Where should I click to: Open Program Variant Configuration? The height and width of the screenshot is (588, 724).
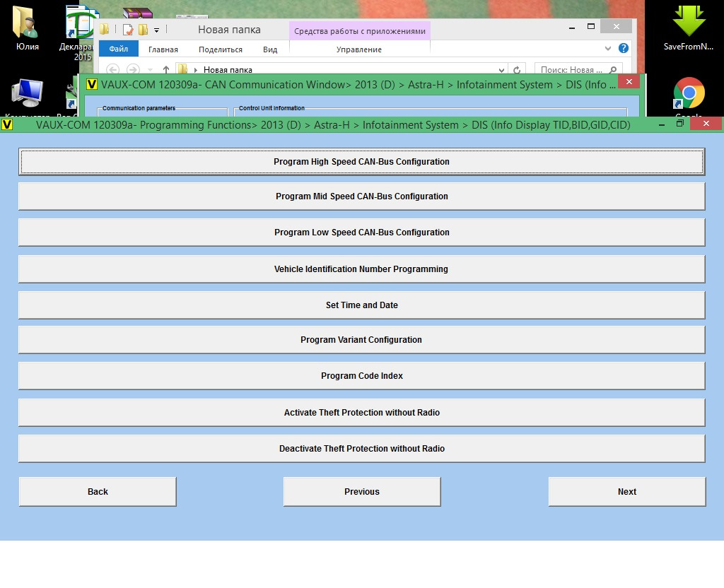(361, 340)
